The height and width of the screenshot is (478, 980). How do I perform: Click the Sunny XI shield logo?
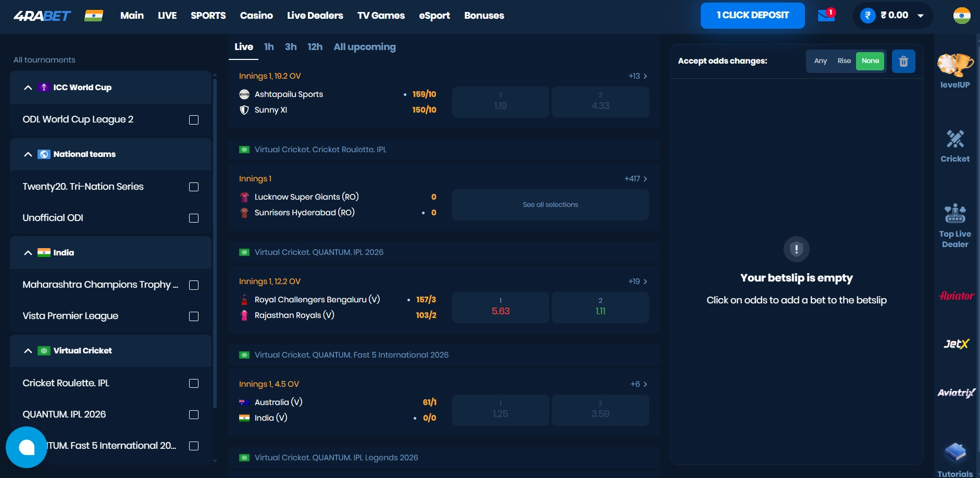tap(244, 110)
